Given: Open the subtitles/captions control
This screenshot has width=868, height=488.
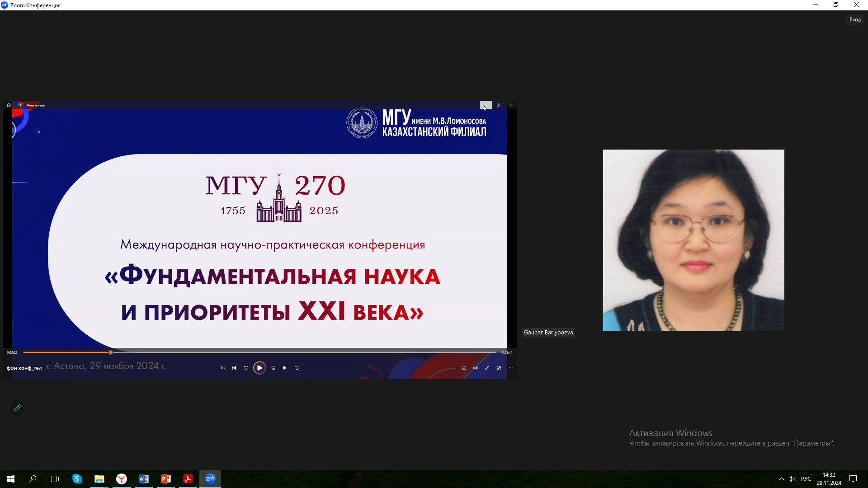Looking at the screenshot, I should point(463,368).
